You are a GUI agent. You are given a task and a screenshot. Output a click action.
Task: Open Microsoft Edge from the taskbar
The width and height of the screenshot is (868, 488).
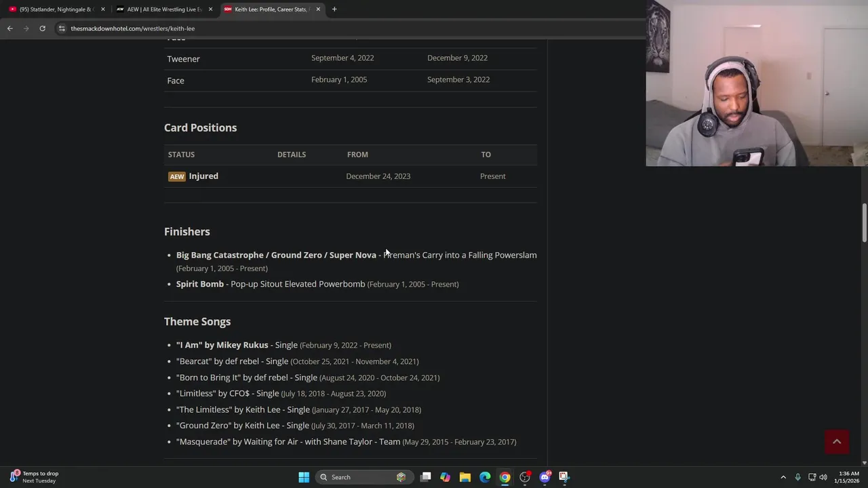point(485,477)
